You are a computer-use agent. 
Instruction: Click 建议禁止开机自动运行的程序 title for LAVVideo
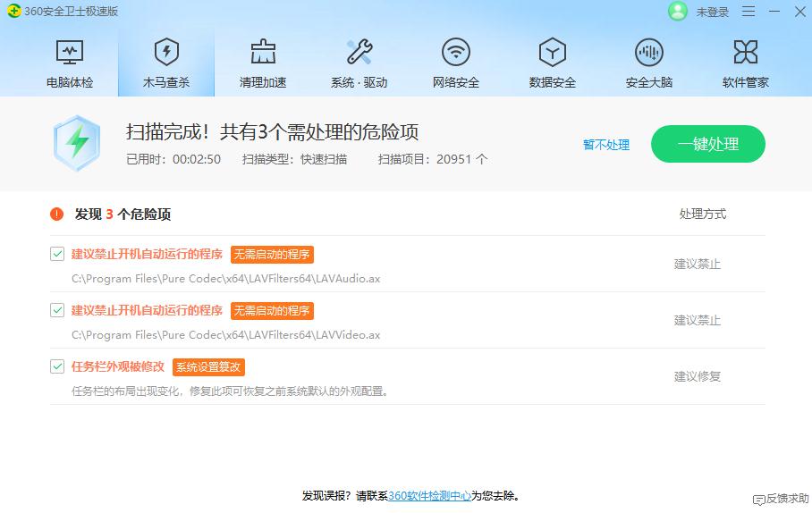(x=147, y=310)
